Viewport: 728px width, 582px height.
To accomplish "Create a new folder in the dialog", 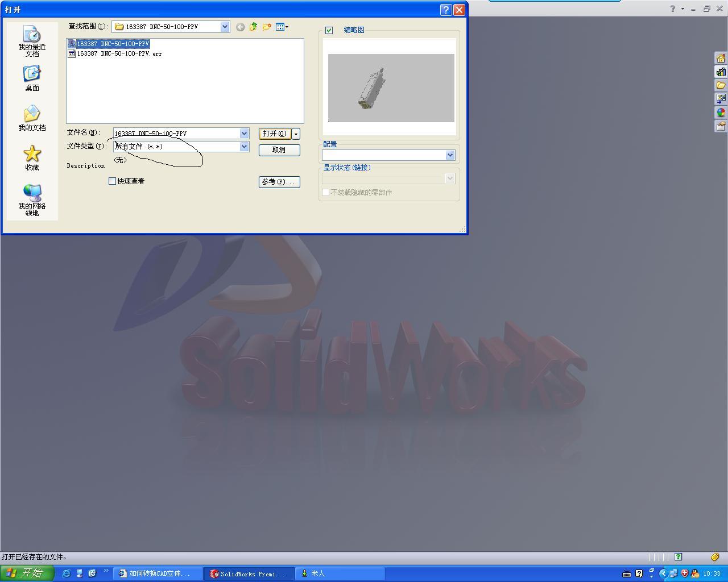I will click(267, 27).
